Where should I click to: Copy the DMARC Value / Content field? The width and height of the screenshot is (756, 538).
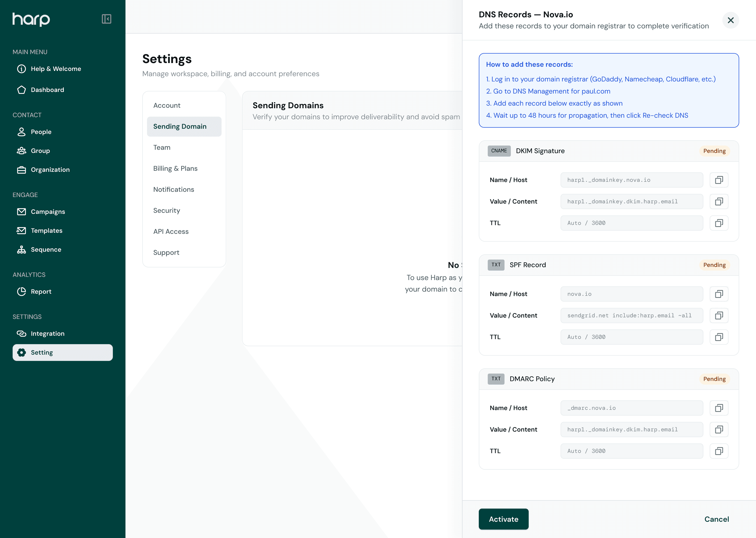coord(719,429)
